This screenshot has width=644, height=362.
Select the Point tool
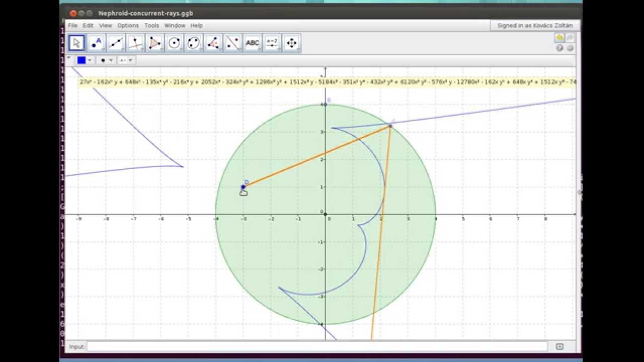tap(96, 43)
